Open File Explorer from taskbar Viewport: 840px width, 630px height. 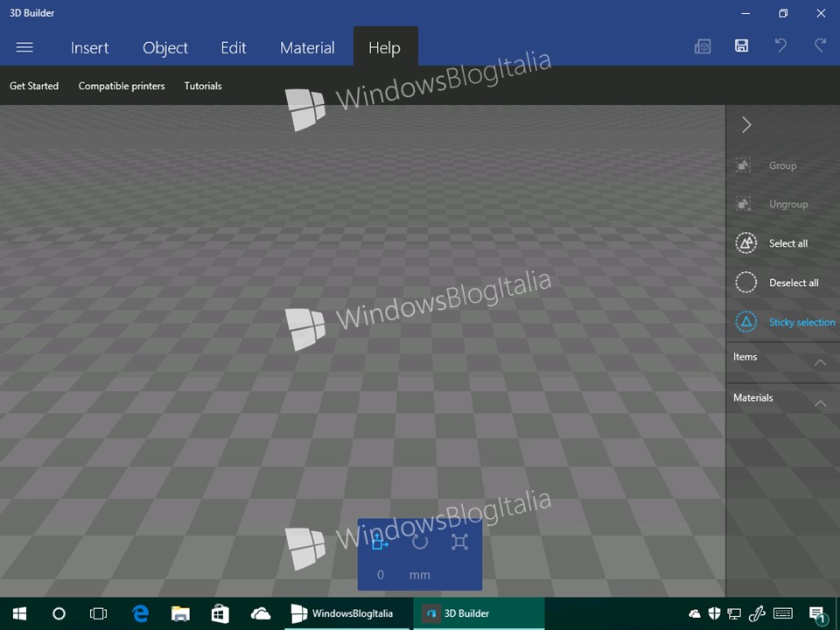coord(180,613)
